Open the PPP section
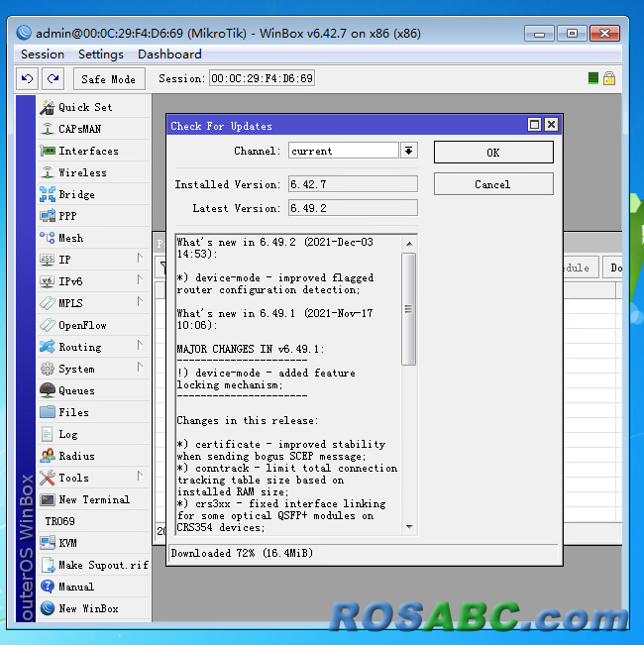 pyautogui.click(x=94, y=216)
